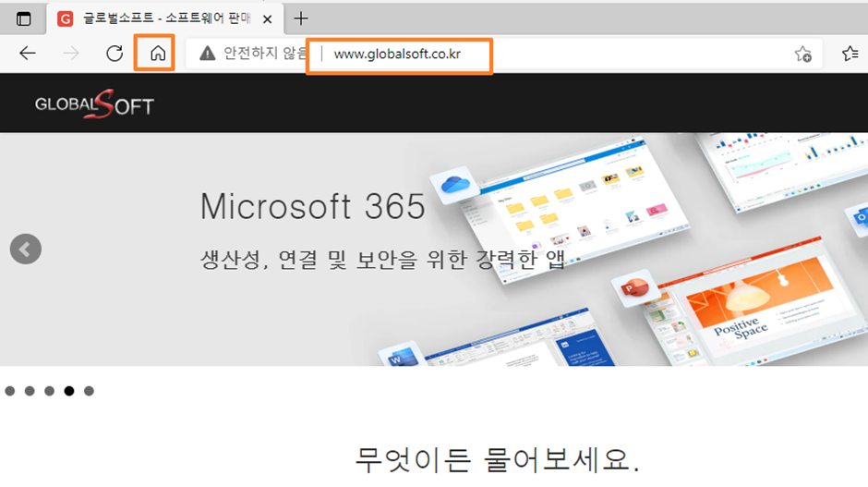The image size is (868, 487).
Task: Select the second carousel dot
Action: coord(30,391)
